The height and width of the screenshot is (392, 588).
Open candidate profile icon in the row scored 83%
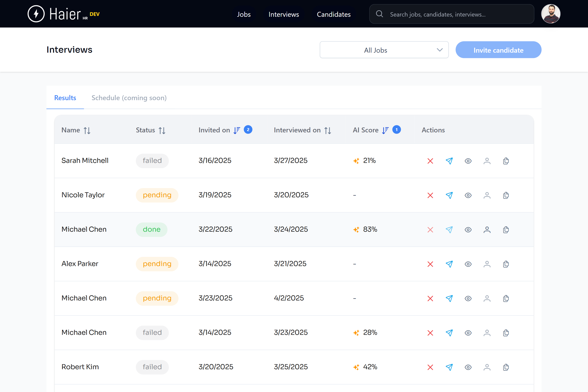(x=487, y=230)
